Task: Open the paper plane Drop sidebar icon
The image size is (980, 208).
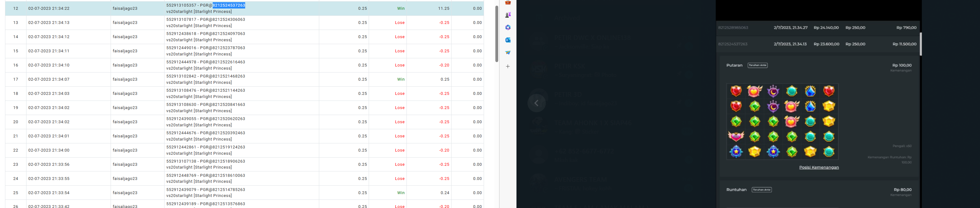Action: point(508,53)
